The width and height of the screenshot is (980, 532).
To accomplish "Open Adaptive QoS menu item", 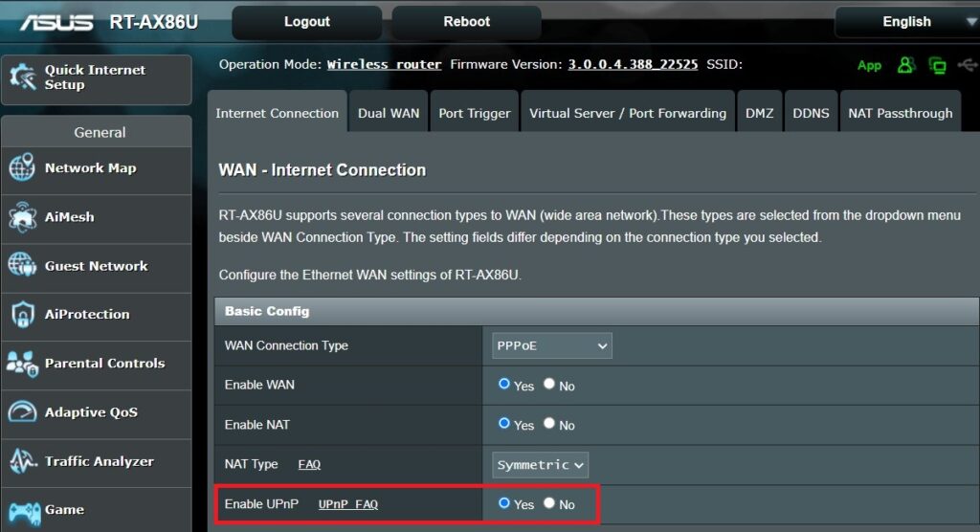I will (x=97, y=412).
